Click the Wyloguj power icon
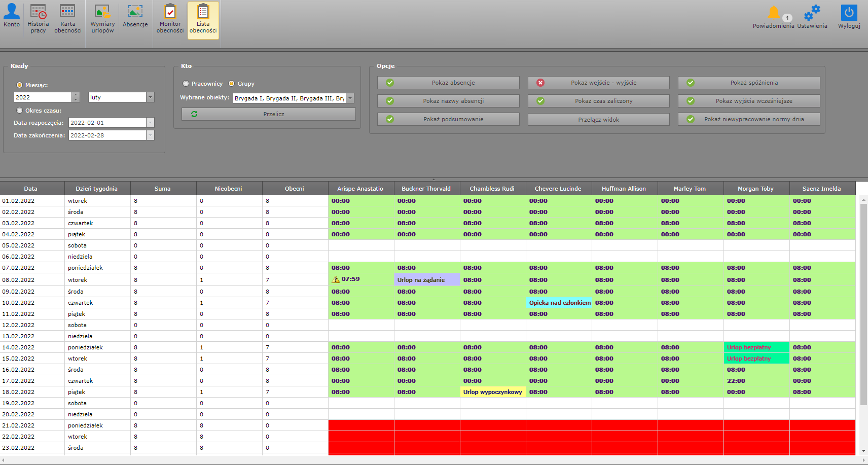The image size is (868, 465). [x=849, y=13]
